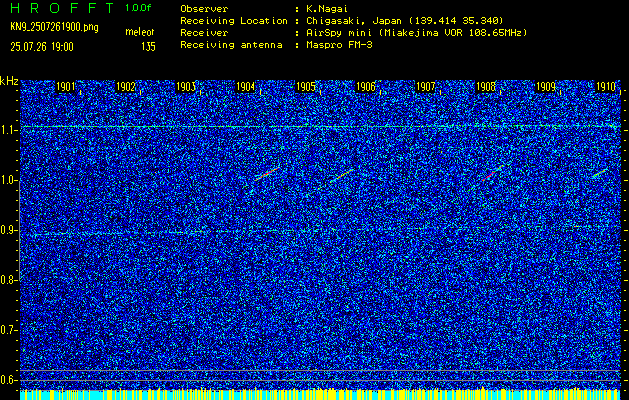Click the 0.8 frequency axis label
The image size is (629, 400).
(8, 280)
